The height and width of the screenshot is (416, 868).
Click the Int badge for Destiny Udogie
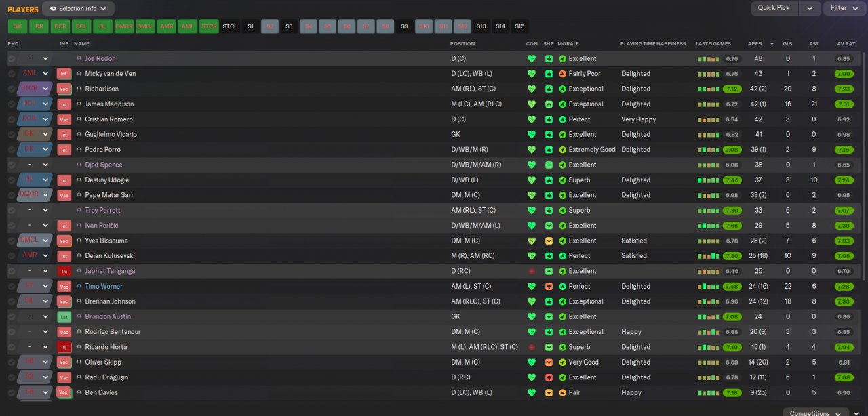tap(64, 180)
